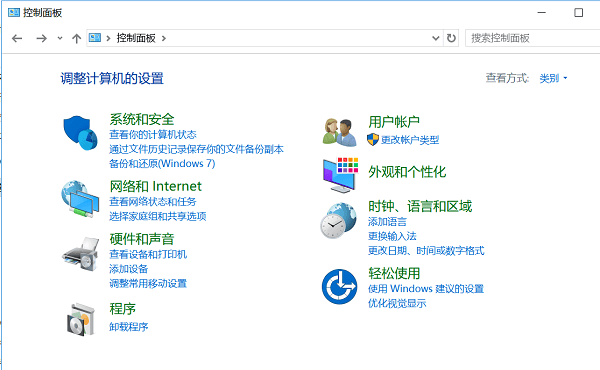600x370 pixels.
Task: Open the 类别 view-by dropdown
Action: 553,78
